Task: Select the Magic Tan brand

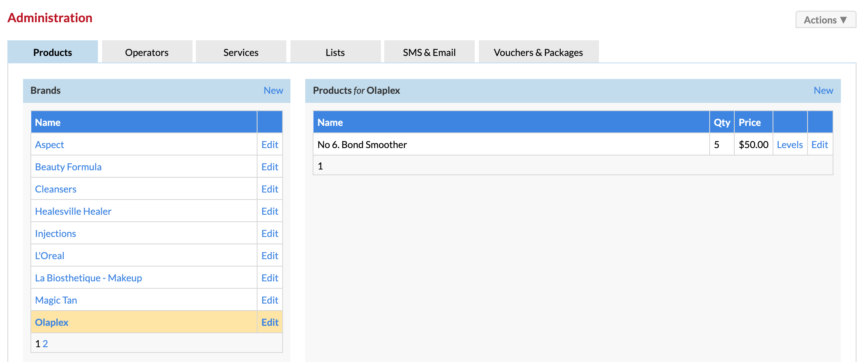Action: tap(56, 300)
